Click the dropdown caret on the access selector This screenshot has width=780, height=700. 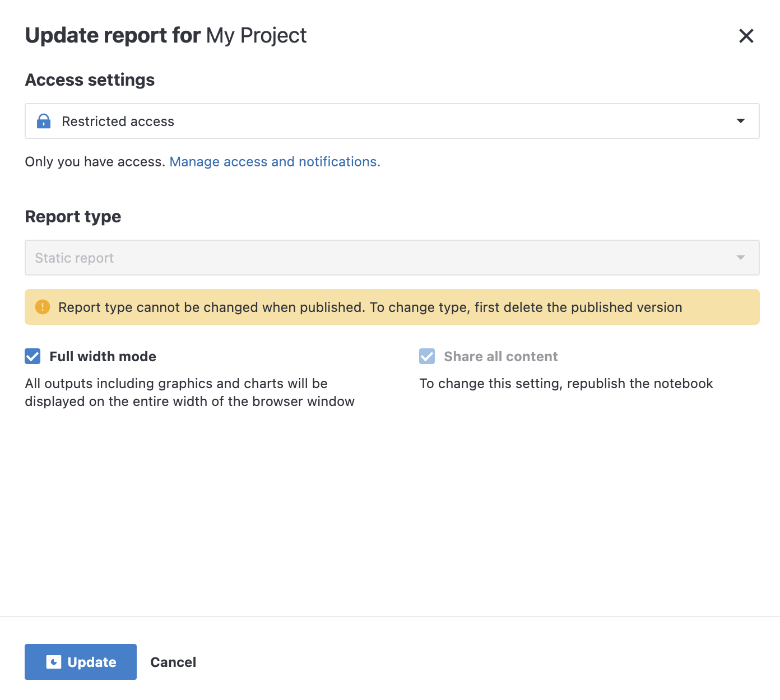[741, 121]
